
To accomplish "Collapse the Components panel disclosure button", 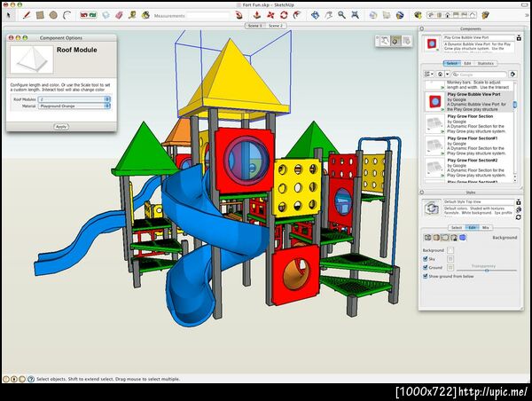I will 422,29.
